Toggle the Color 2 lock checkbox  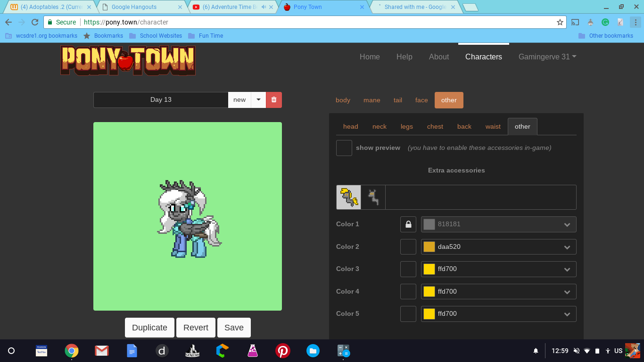pyautogui.click(x=408, y=247)
